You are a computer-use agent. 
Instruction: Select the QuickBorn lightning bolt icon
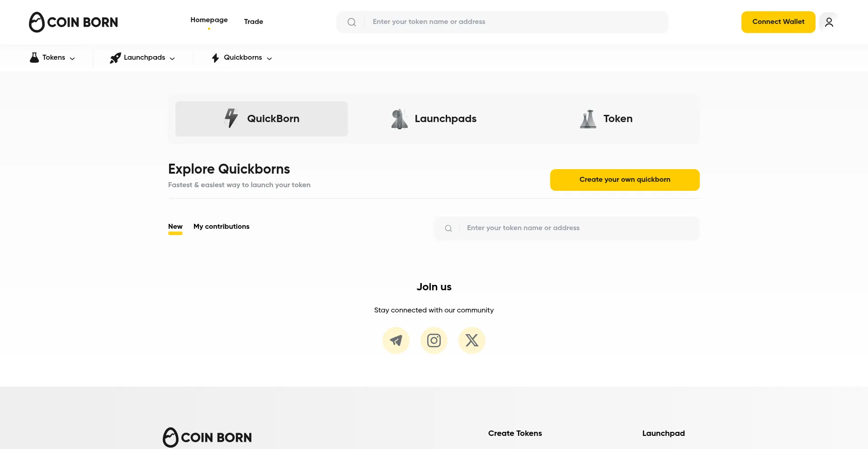231,118
